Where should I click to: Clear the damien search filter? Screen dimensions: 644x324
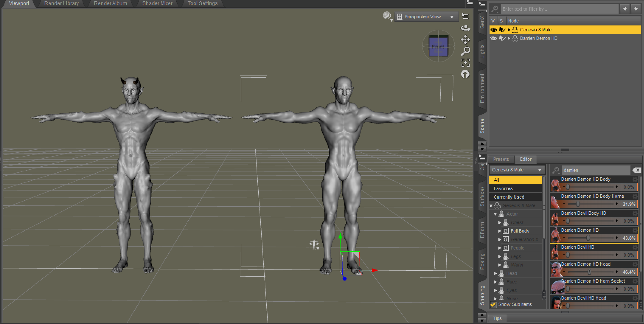[637, 170]
